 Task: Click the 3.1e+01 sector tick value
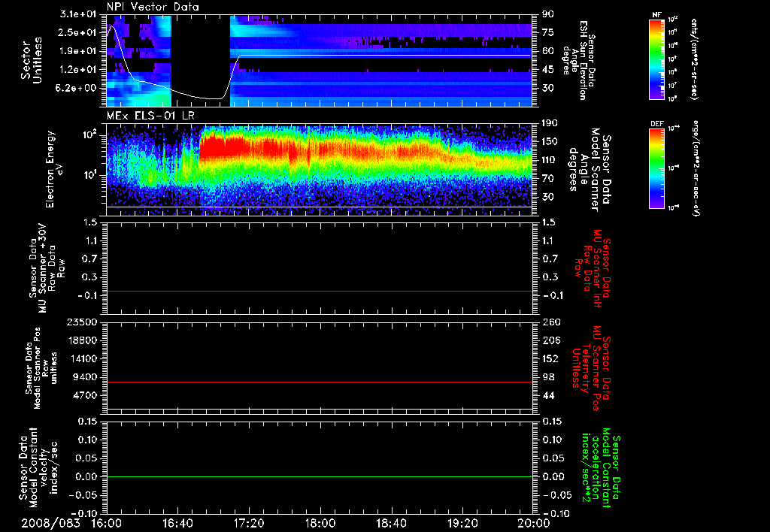tap(78, 14)
